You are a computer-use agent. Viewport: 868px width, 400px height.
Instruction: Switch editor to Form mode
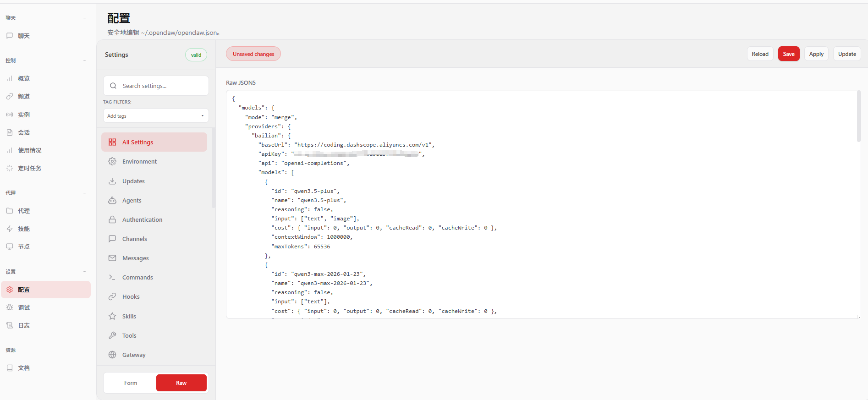(x=131, y=383)
